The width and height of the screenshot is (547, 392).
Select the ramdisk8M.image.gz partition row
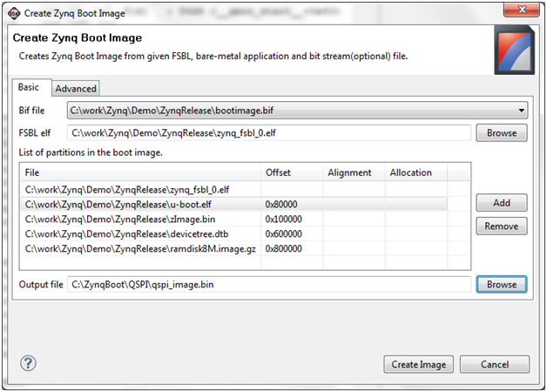pos(233,248)
